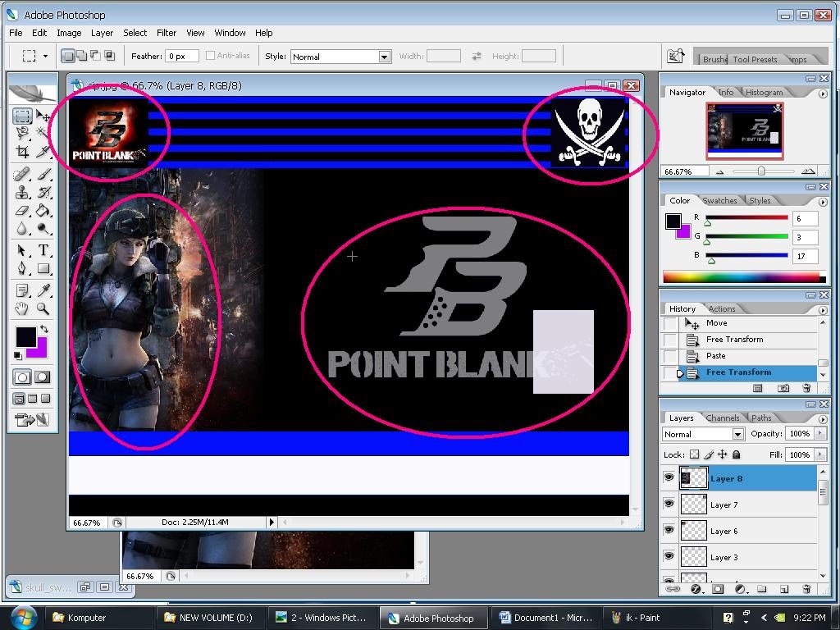
Task: Select the Path Selection tool
Action: (x=22, y=250)
